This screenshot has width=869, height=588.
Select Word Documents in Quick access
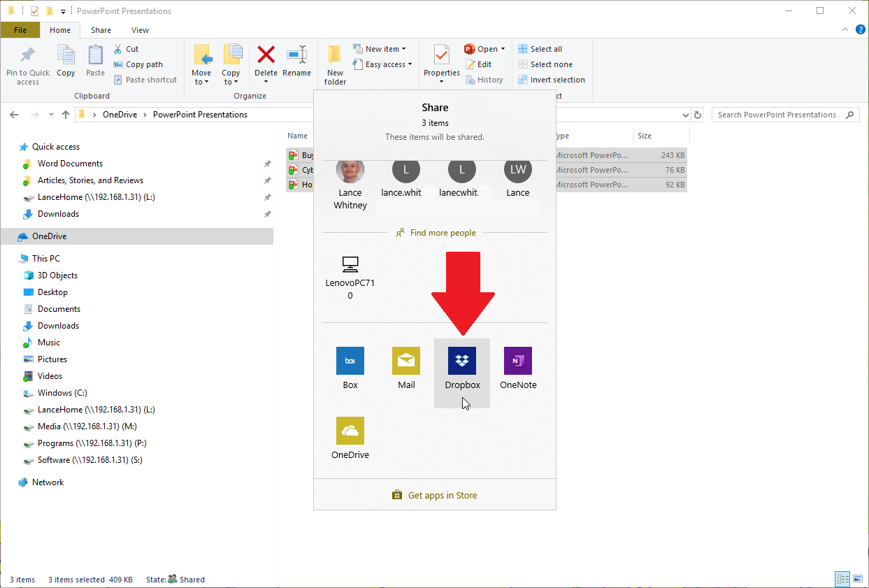tap(70, 164)
